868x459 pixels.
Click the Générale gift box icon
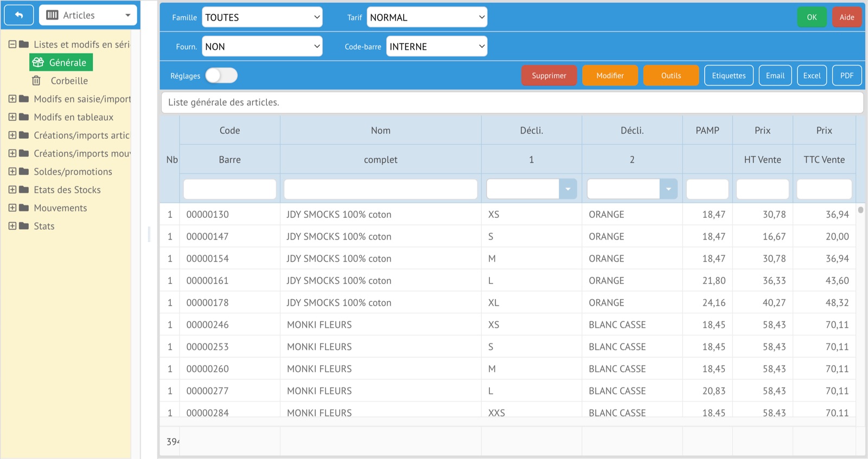[38, 62]
